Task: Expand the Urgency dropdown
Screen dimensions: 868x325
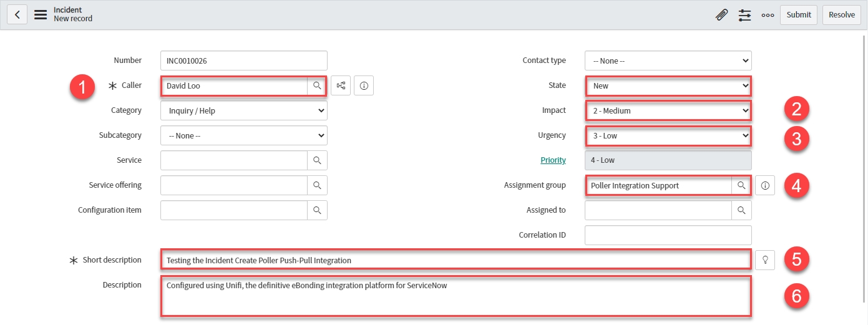Action: 668,135
